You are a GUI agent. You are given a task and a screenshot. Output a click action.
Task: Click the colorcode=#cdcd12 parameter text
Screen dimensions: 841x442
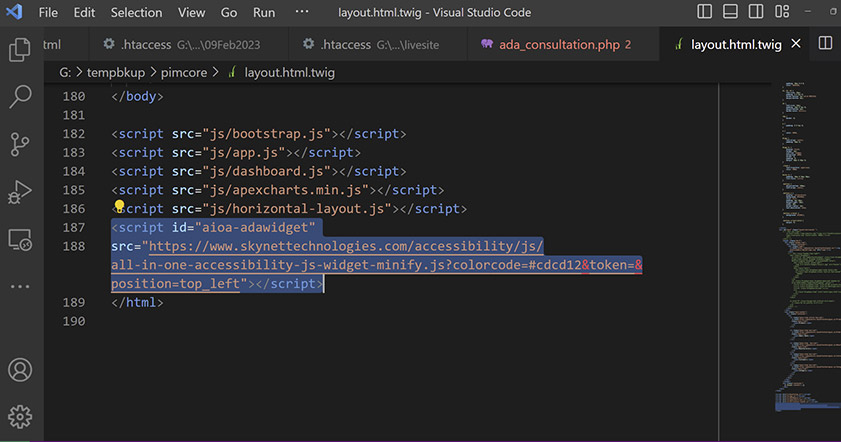pos(517,265)
